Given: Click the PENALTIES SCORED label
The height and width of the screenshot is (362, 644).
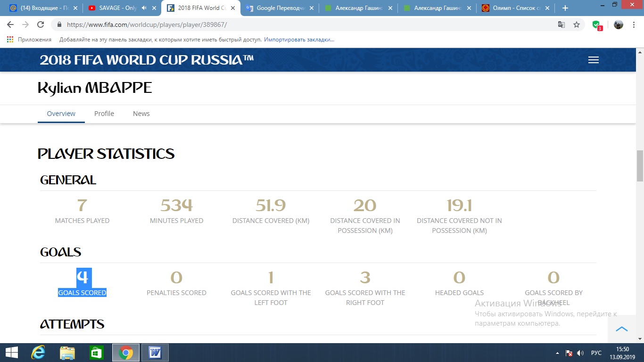Looking at the screenshot, I should point(176,293).
